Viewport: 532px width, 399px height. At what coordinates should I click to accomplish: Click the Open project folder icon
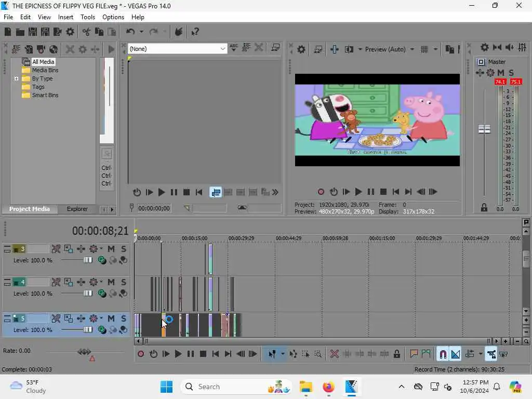coord(20,32)
